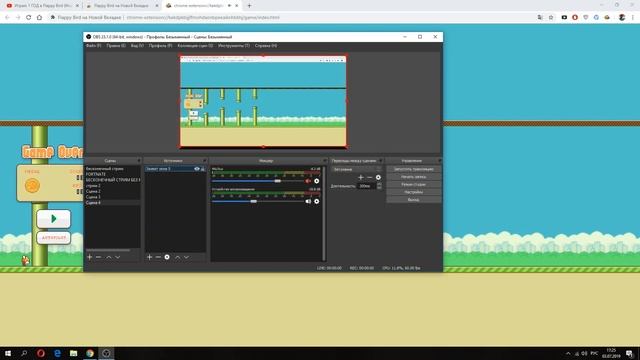
Task: Adjust Mic/Aux volume slider
Action: click(x=278, y=181)
